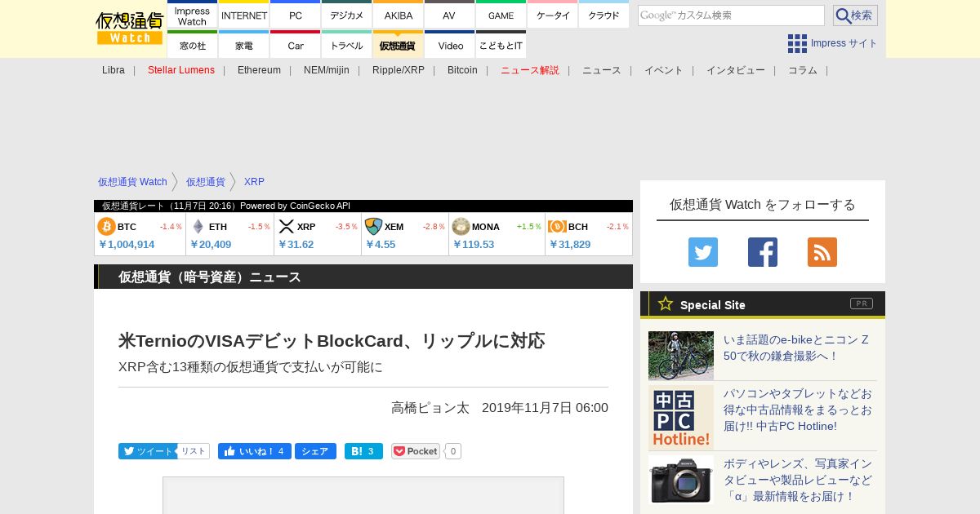The width and height of the screenshot is (980, 514).
Task: Click the BTC Bitcoin coin icon
Action: [x=106, y=227]
